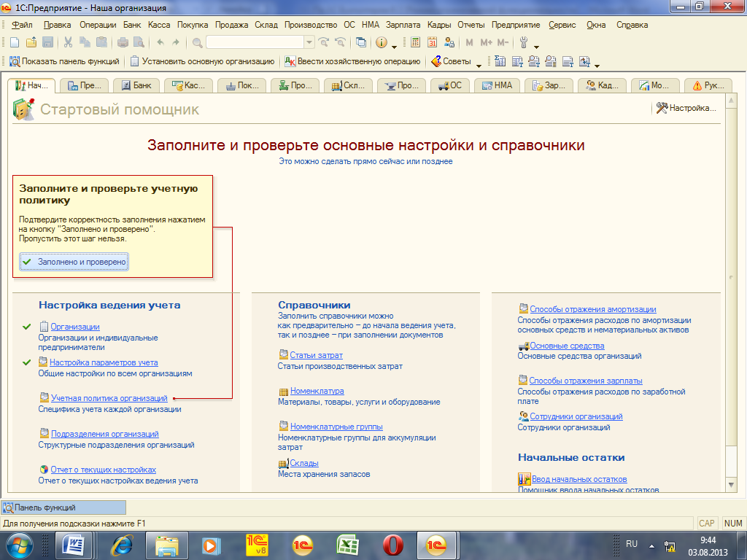The height and width of the screenshot is (560, 747).
Task: Expand arrow at end of second toolbar
Action: click(x=597, y=65)
